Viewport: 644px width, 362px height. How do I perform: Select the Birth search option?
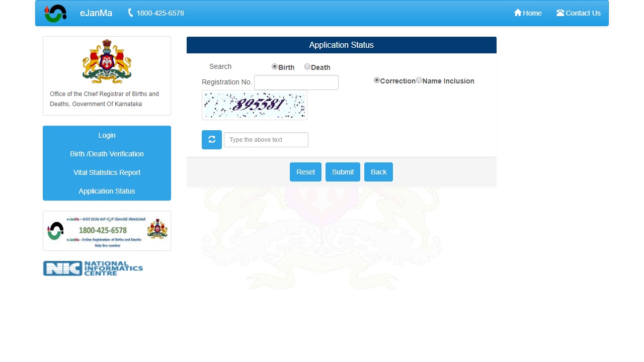point(275,66)
